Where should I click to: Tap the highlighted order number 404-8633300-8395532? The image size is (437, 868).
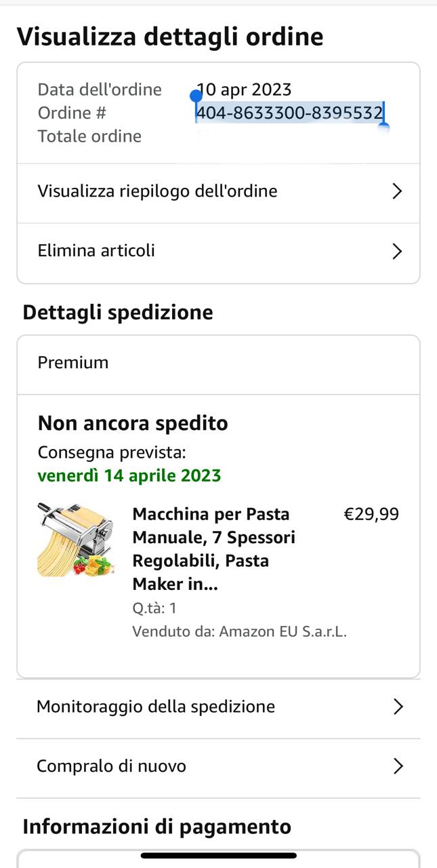(289, 113)
